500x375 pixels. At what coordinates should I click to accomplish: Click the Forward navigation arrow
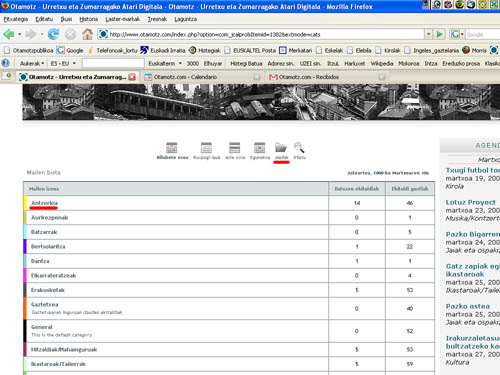coord(31,34)
